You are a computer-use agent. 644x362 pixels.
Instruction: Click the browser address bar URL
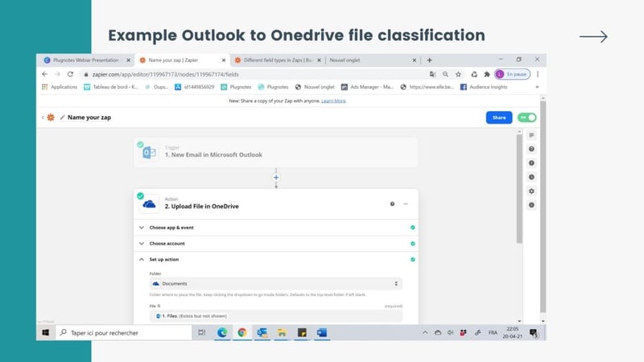166,74
